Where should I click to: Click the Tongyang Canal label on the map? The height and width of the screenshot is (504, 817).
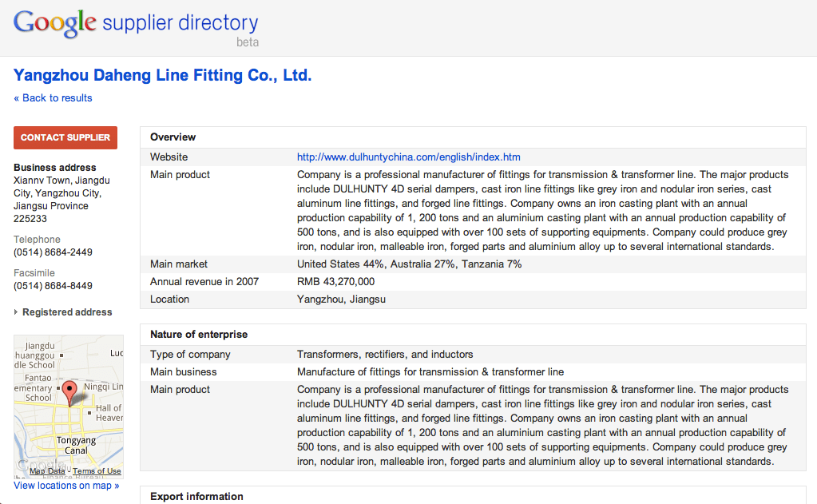point(76,446)
